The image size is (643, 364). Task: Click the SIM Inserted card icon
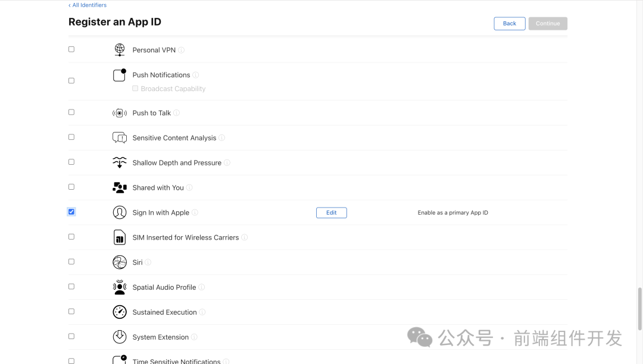pyautogui.click(x=119, y=237)
